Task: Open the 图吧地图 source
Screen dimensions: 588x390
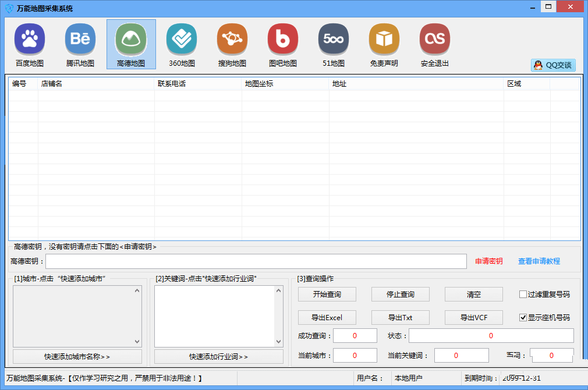Action: click(x=283, y=44)
